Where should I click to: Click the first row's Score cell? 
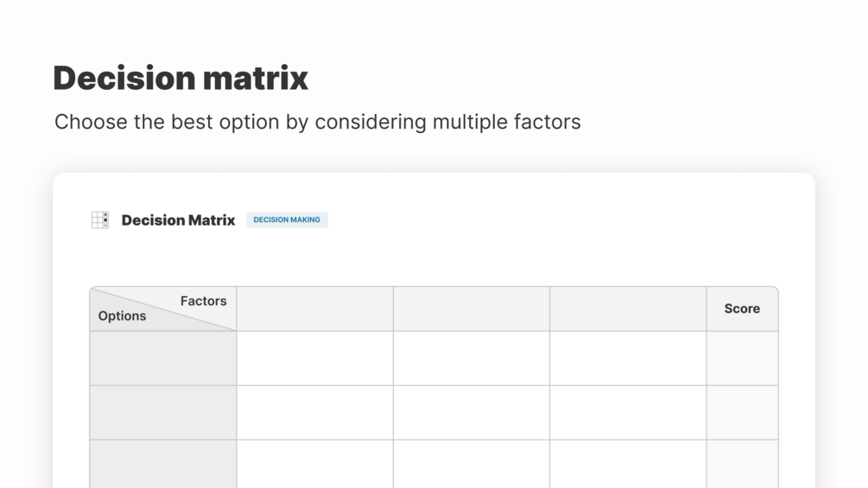(x=742, y=358)
